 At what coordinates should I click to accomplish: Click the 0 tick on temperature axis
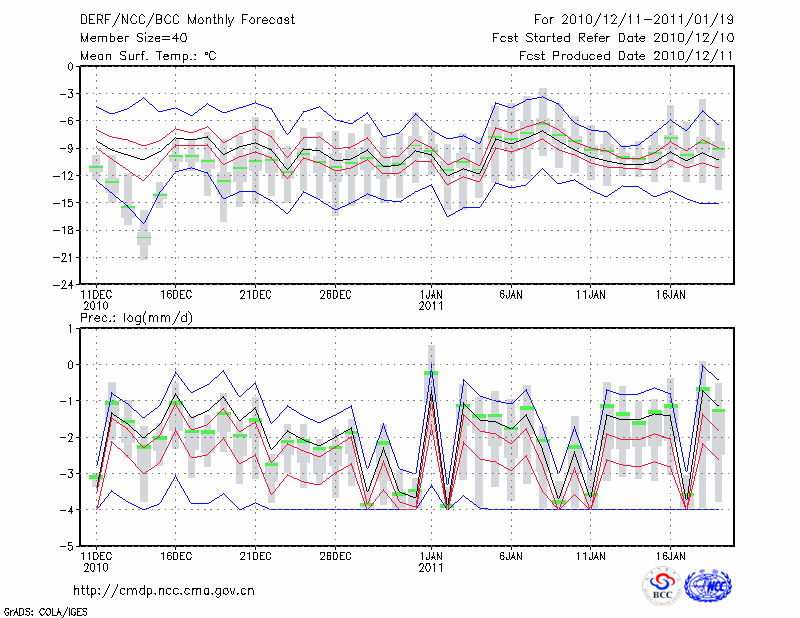tap(70, 67)
